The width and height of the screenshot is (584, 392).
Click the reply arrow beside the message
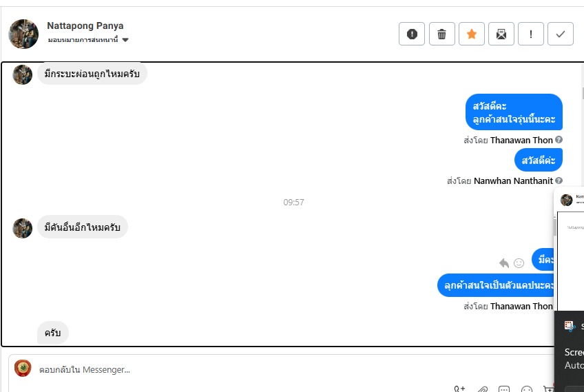504,263
